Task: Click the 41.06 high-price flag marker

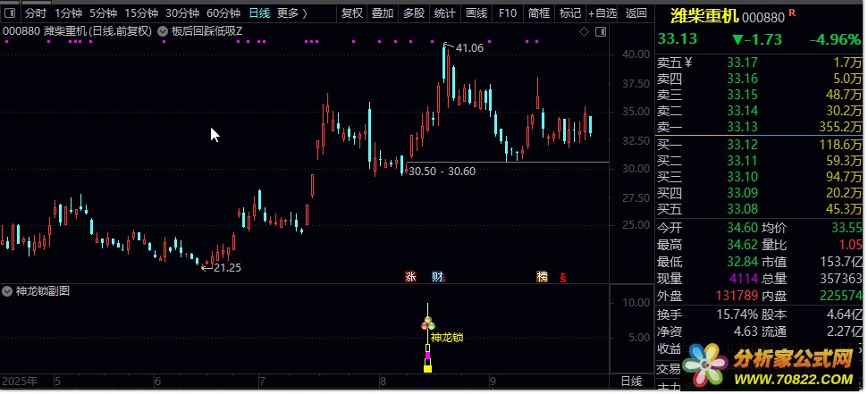Action: (x=464, y=47)
